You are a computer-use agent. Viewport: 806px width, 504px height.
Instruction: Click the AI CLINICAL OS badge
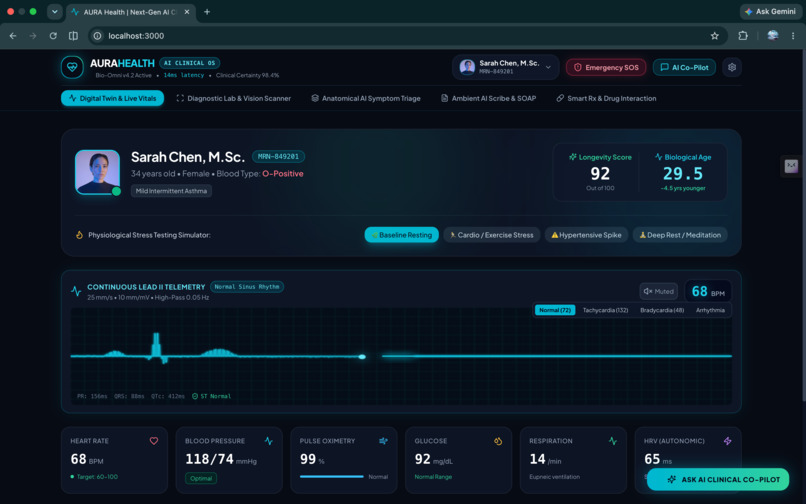[x=190, y=63]
